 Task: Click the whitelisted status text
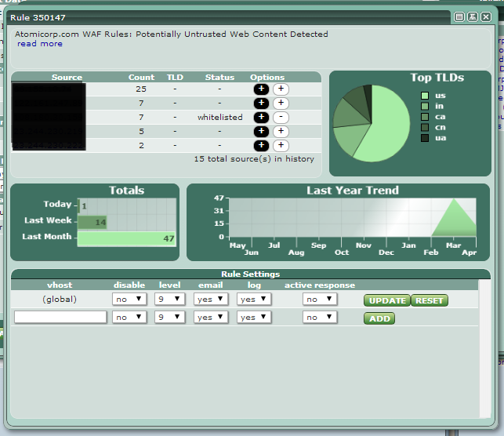tap(219, 118)
